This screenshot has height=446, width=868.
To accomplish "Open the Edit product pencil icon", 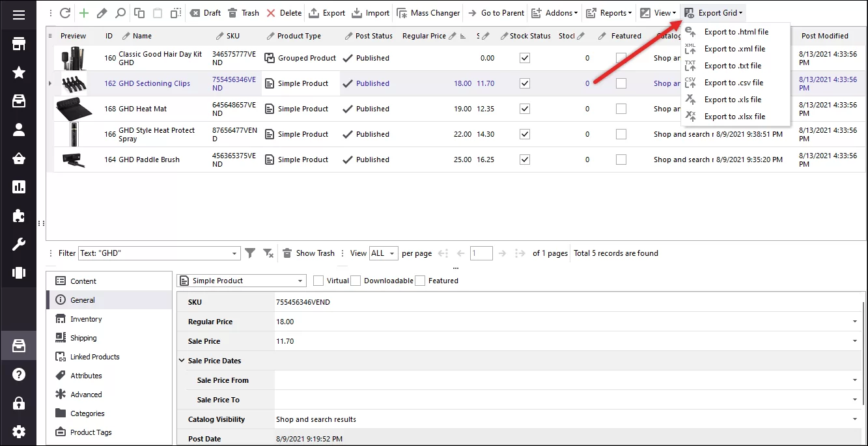I will click(x=102, y=12).
